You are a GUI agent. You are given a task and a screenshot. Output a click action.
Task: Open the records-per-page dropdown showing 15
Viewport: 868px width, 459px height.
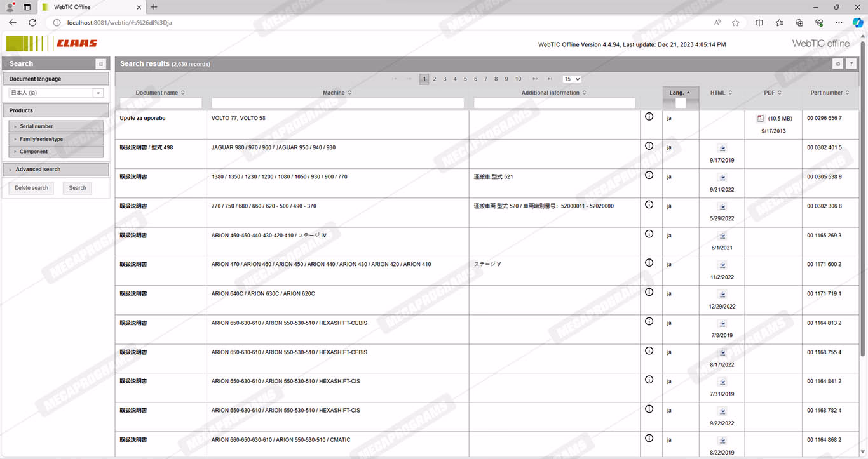(572, 79)
